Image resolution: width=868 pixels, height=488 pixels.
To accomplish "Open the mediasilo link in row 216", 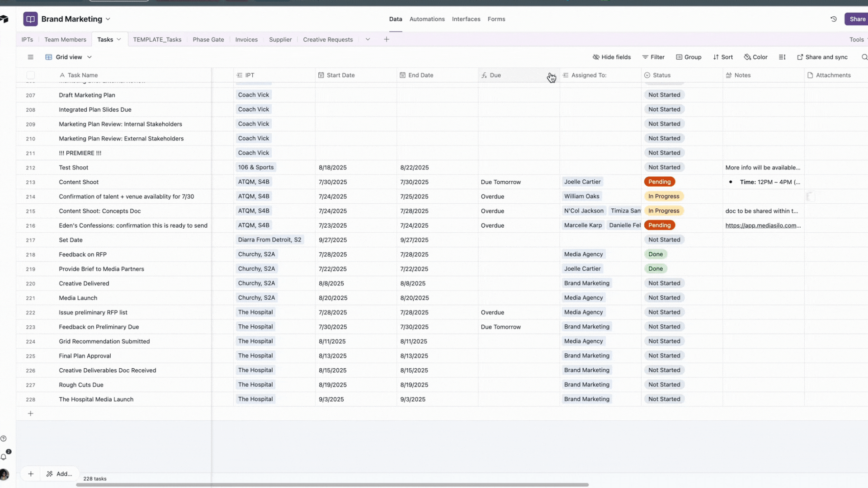I will pyautogui.click(x=764, y=225).
